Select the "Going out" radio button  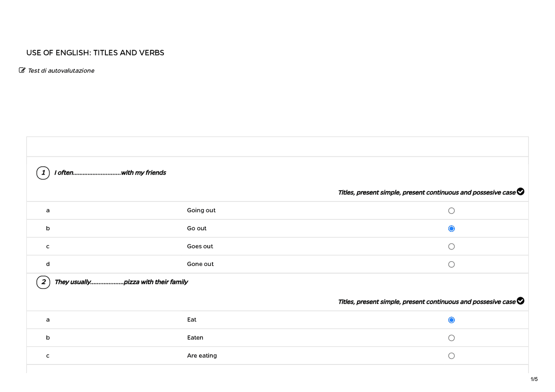(451, 211)
